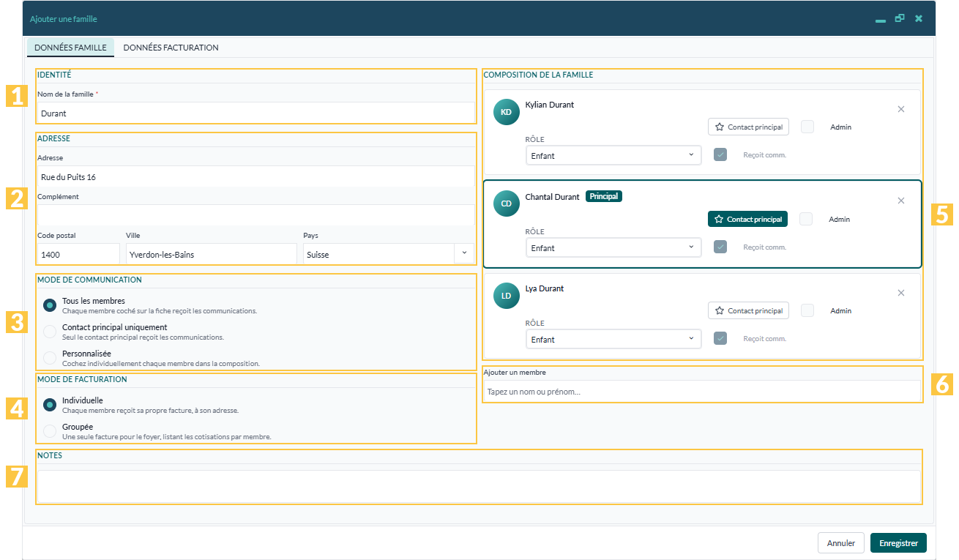Open the Rôle dropdown for Kylian Durant

613,155
